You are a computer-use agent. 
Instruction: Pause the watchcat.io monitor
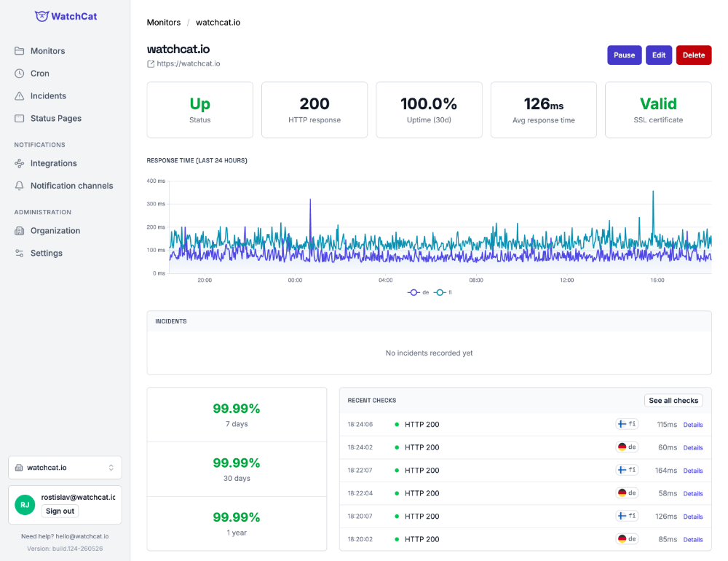(x=624, y=55)
